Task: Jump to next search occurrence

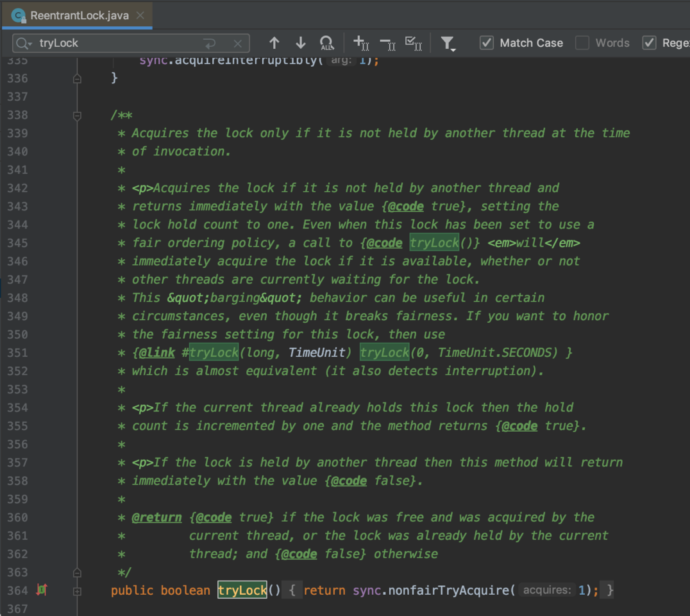Action: pyautogui.click(x=300, y=43)
